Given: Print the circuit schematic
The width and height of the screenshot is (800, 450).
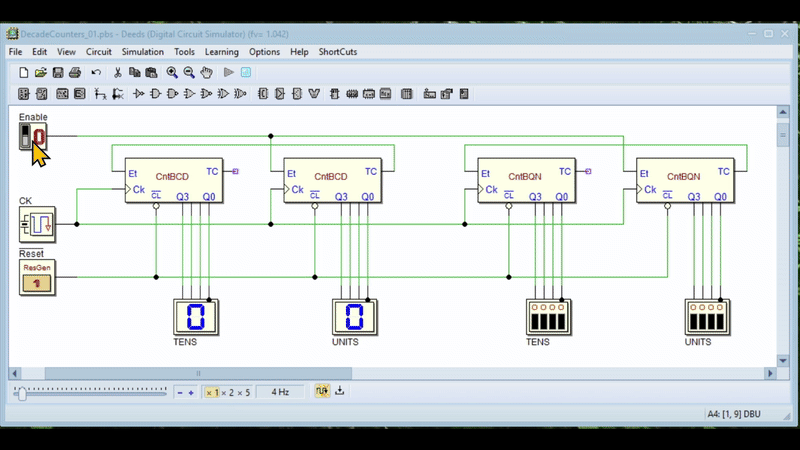Looking at the screenshot, I should pyautogui.click(x=75, y=72).
